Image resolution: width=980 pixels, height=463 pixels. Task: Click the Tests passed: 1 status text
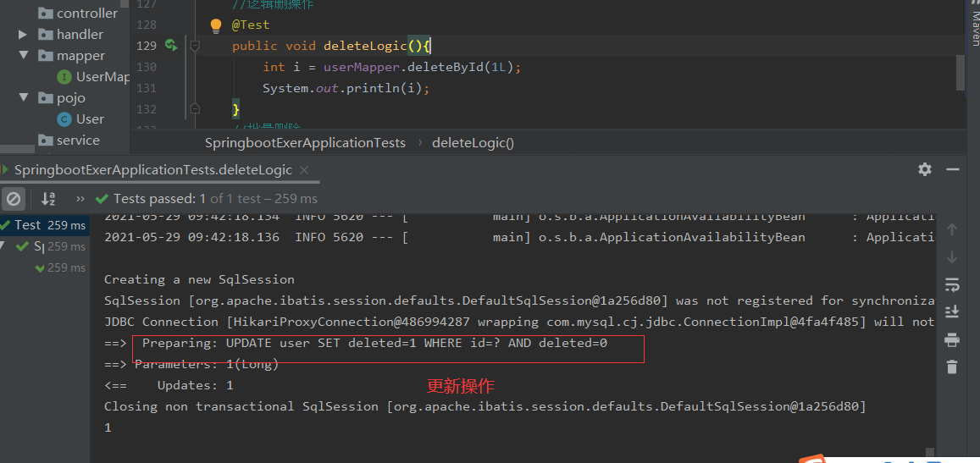pyautogui.click(x=160, y=199)
